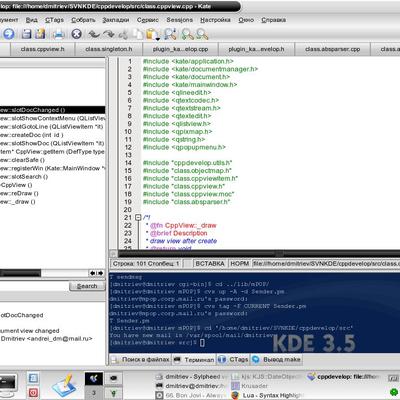Undo the last edit
The height and width of the screenshot is (400, 400).
click(94, 34)
